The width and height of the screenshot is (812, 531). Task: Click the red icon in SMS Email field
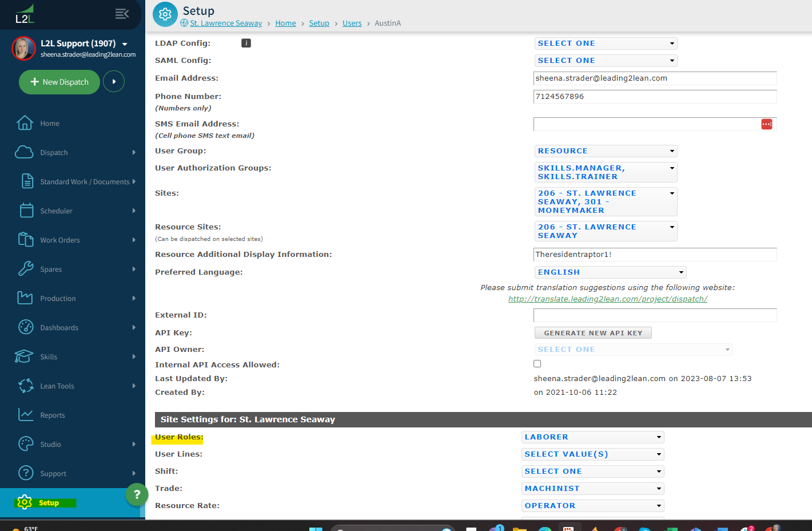click(766, 124)
